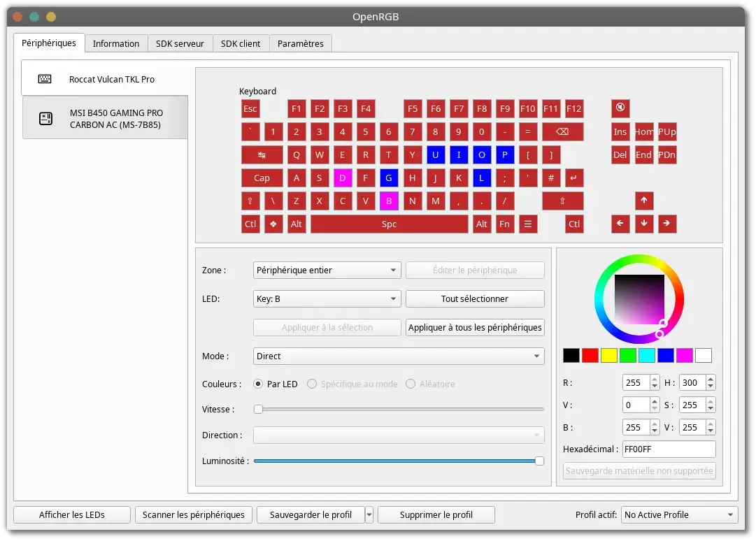Increase the B blue value stepper

655,424
